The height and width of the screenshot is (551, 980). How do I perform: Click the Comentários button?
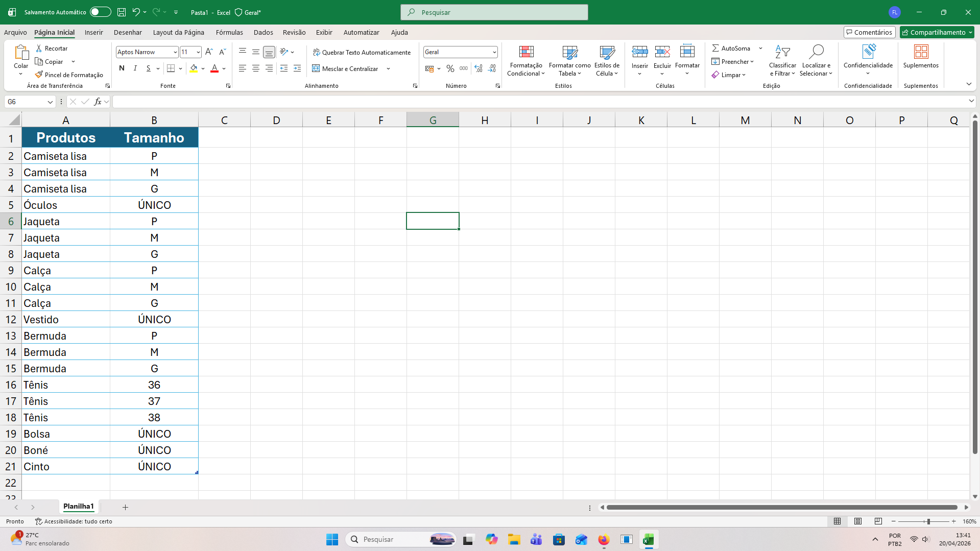869,32
